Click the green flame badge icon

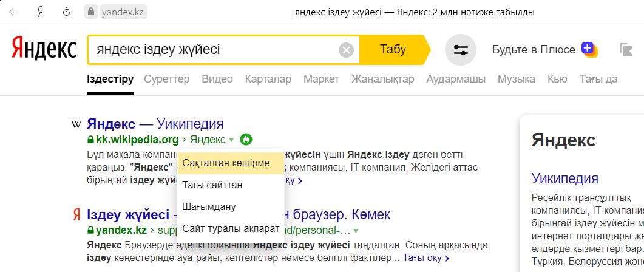pyautogui.click(x=246, y=140)
